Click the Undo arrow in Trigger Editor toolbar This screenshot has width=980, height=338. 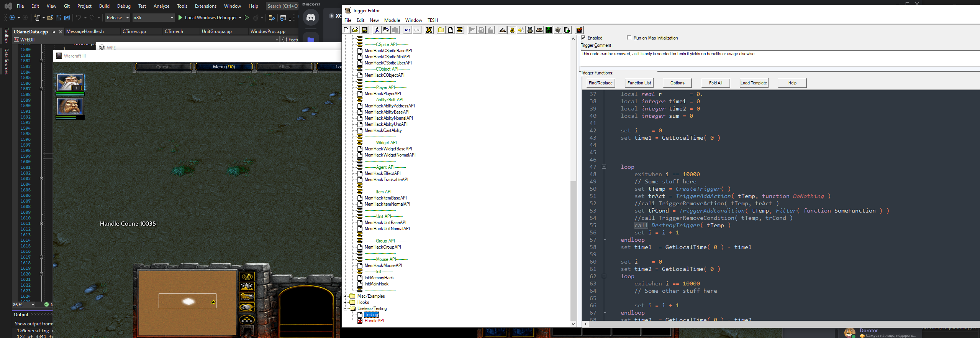(407, 30)
